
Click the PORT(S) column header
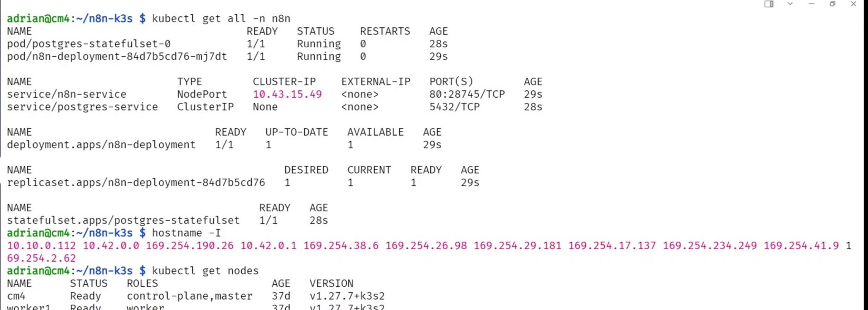(451, 82)
